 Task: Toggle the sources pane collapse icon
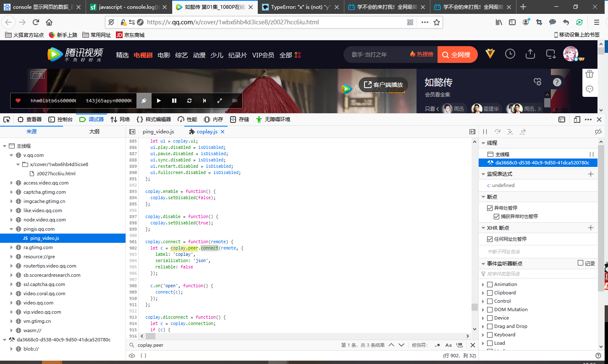[x=132, y=132]
